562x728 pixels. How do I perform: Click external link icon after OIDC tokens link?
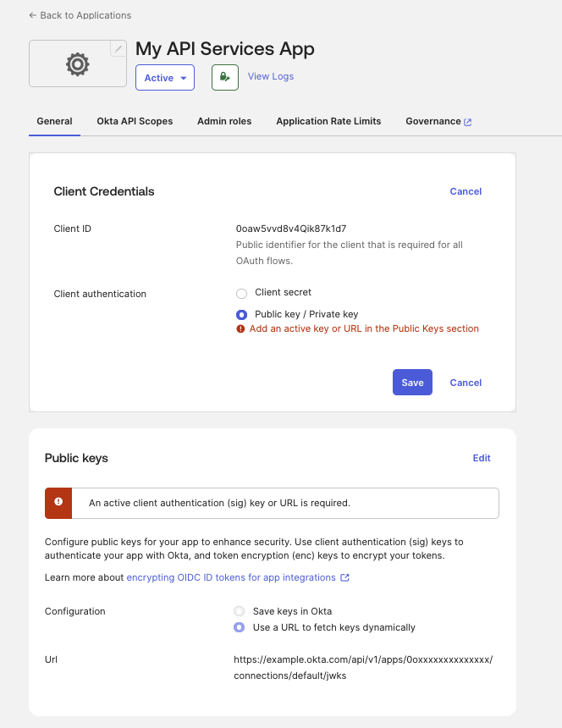click(344, 577)
